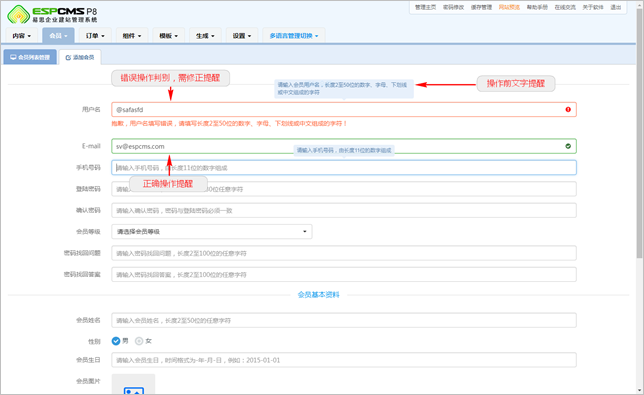Image resolution: width=644 pixels, height=395 pixels.
Task: Open the 组件 dropdown menu
Action: pos(131,36)
